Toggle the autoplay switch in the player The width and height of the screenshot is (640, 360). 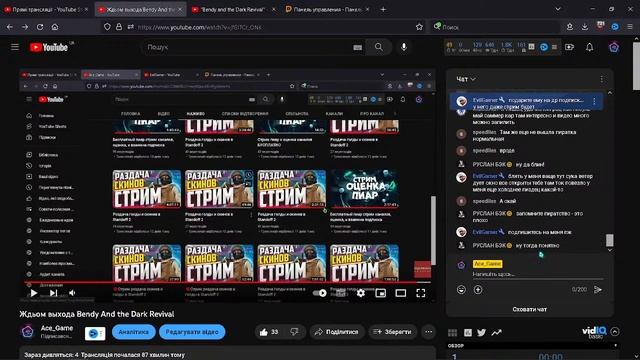tap(319, 293)
